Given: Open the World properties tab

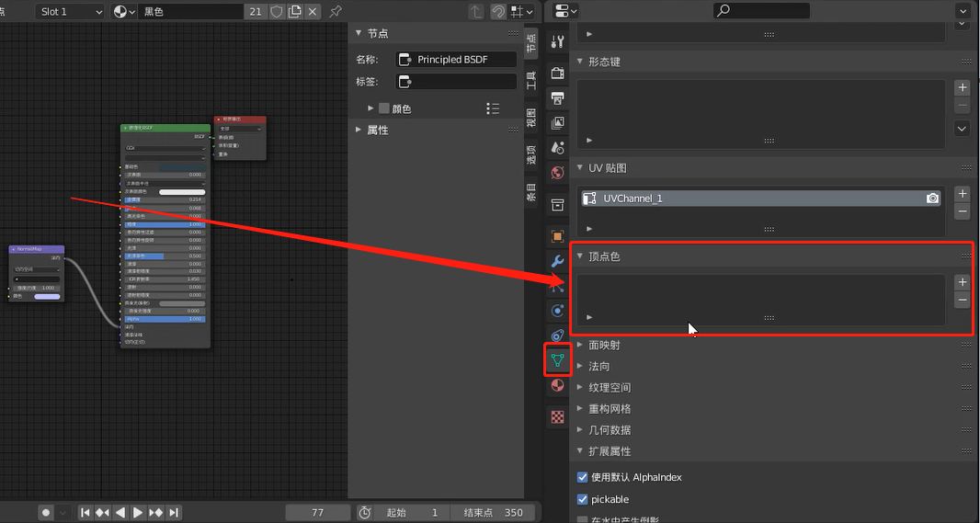Looking at the screenshot, I should click(557, 173).
